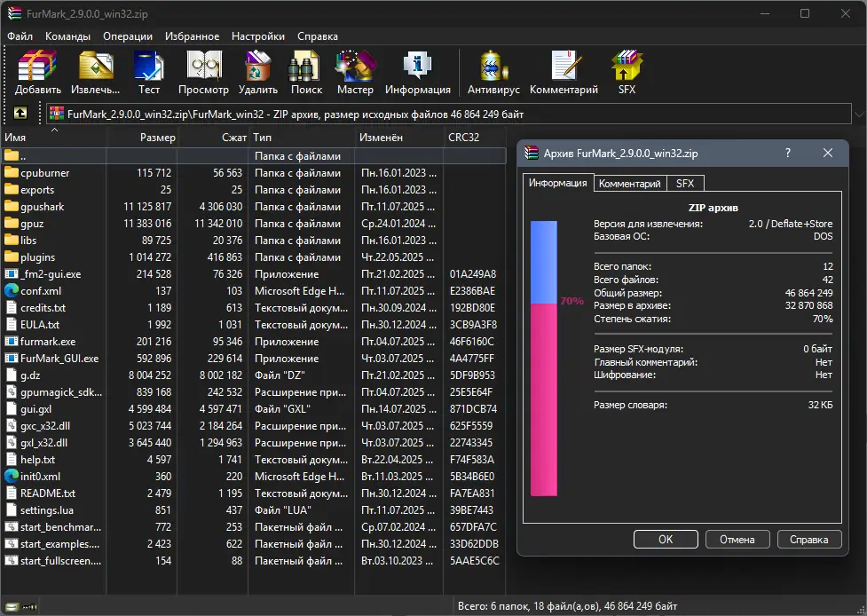Screen dimensions: 867x616
Task: Open the Просмотр (View) toolbar icon
Action: (203, 66)
